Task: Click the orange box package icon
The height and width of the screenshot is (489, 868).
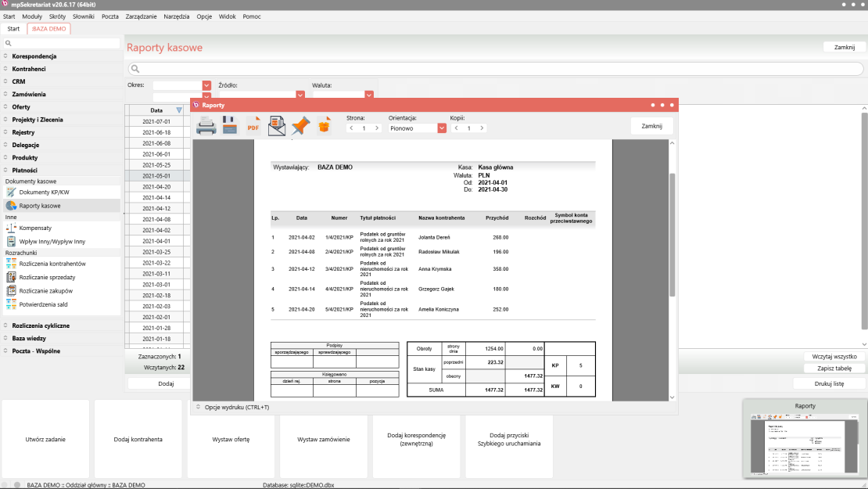Action: click(x=324, y=126)
